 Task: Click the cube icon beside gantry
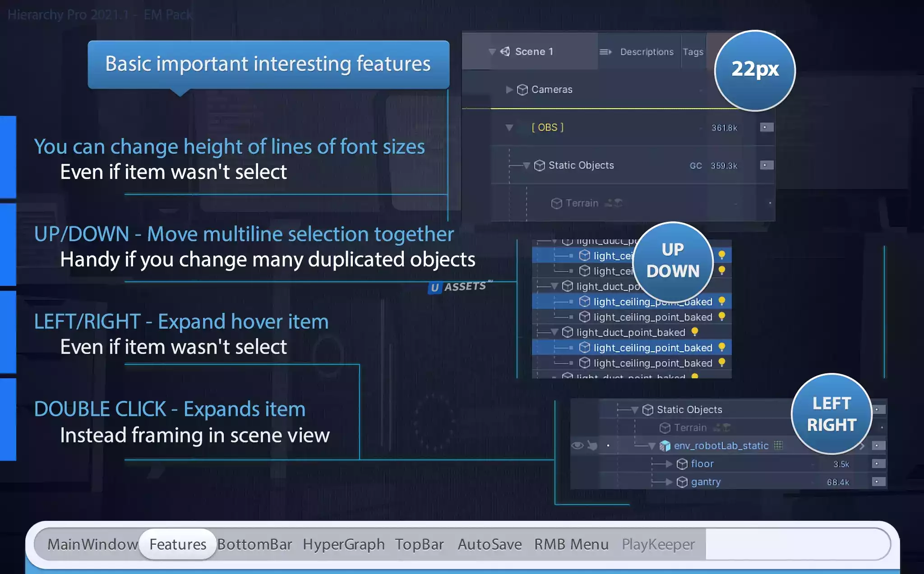point(682,482)
